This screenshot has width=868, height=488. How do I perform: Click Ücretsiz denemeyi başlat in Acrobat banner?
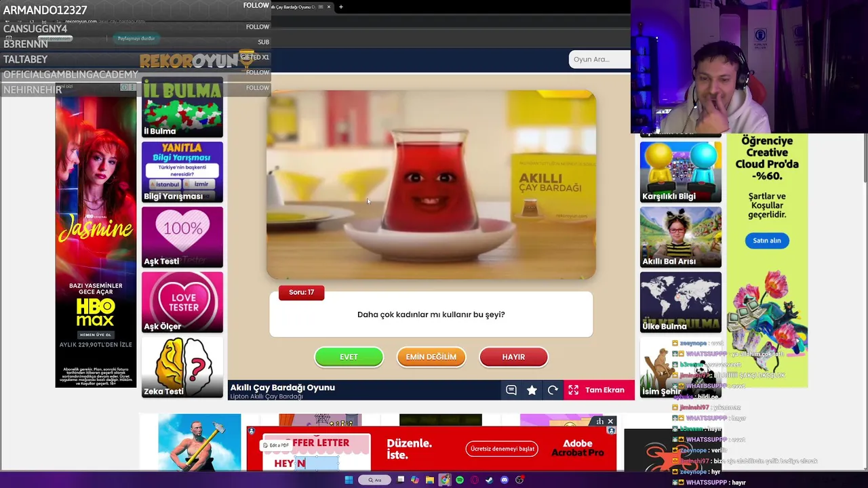coord(502,449)
